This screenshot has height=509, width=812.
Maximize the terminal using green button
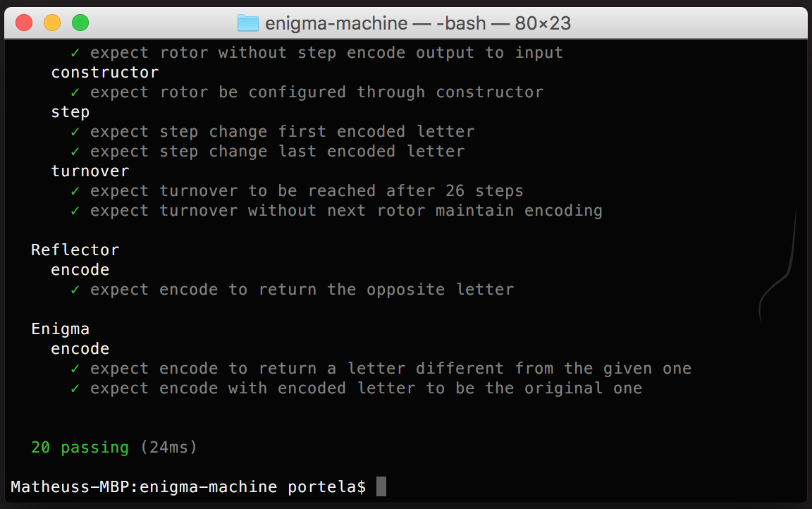point(80,23)
